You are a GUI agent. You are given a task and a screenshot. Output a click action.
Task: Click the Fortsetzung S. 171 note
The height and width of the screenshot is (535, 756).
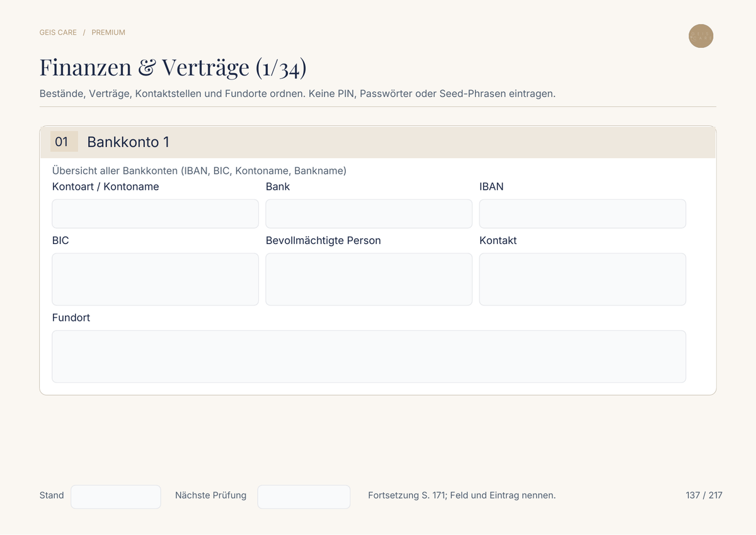[x=462, y=495]
